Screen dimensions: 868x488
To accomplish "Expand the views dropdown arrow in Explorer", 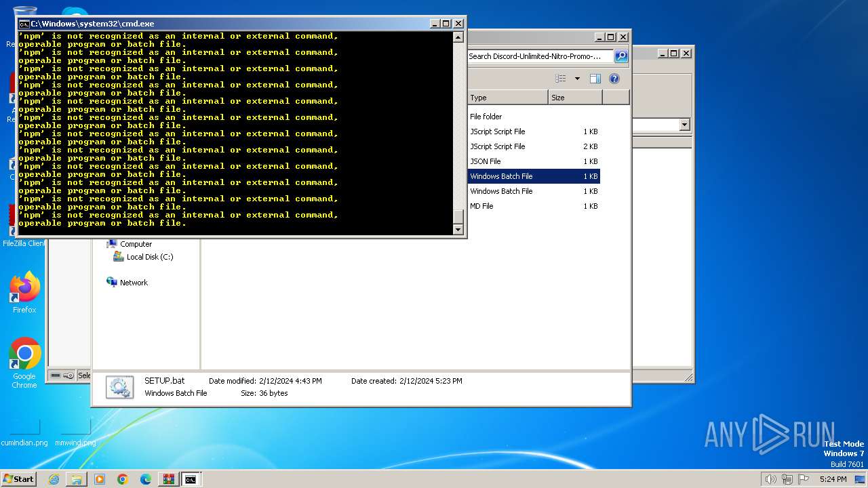I will click(577, 79).
